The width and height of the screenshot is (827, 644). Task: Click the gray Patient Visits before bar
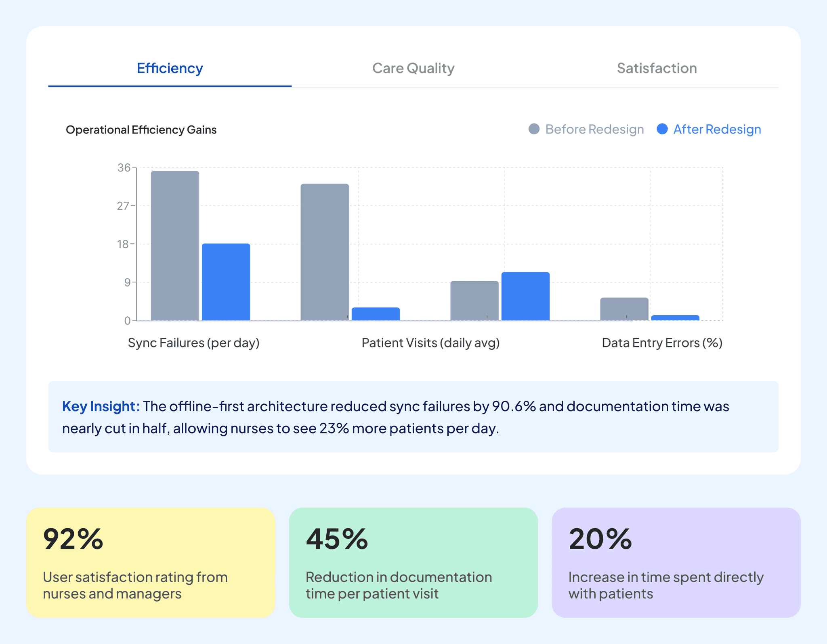tap(474, 301)
